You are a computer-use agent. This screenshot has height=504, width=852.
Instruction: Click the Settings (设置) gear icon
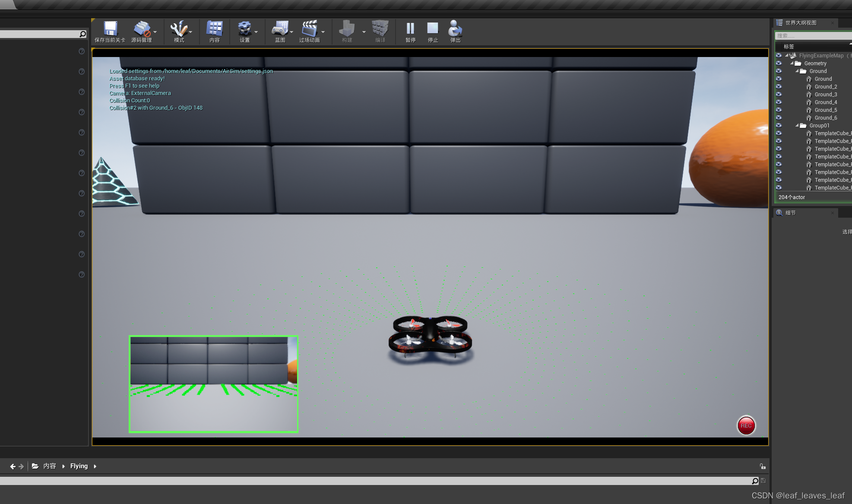point(244,29)
